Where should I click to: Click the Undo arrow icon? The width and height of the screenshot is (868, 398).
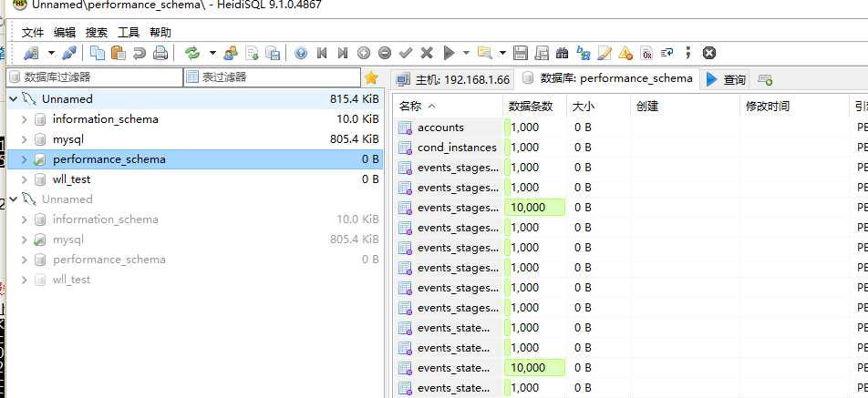tap(139, 53)
